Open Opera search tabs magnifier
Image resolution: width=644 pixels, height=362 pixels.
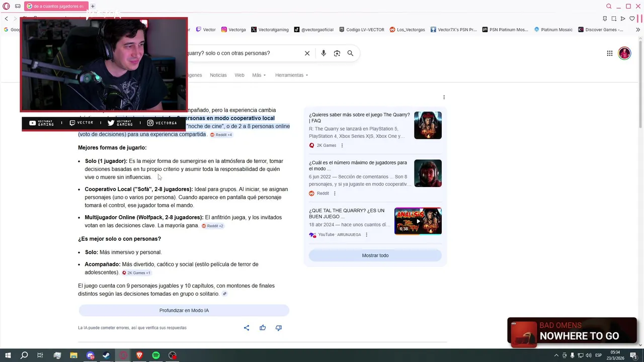click(609, 6)
